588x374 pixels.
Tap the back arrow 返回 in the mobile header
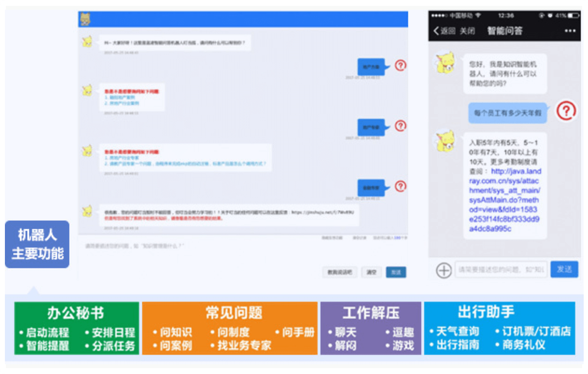444,31
